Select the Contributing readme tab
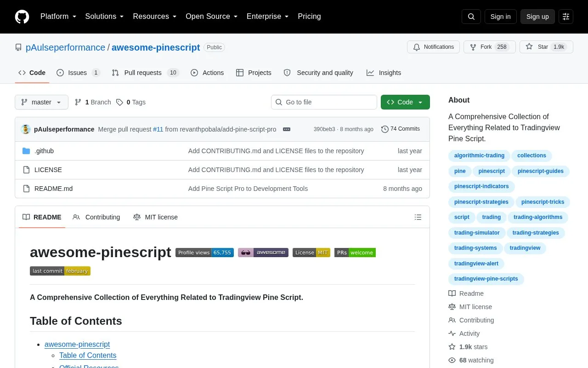The height and width of the screenshot is (368, 588). point(96,217)
